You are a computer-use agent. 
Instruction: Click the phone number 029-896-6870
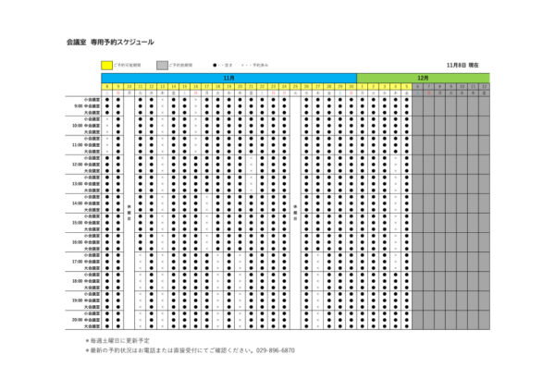(276, 350)
